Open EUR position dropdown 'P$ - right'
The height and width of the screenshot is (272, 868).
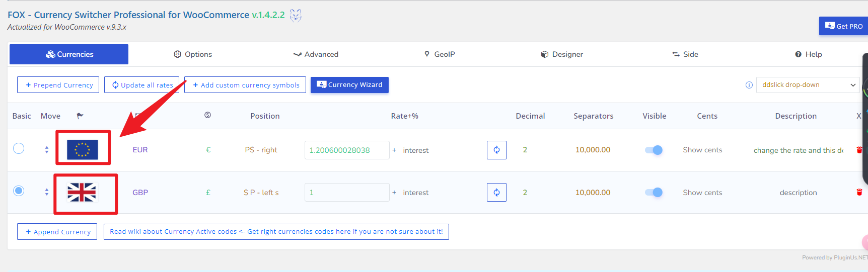tap(261, 150)
